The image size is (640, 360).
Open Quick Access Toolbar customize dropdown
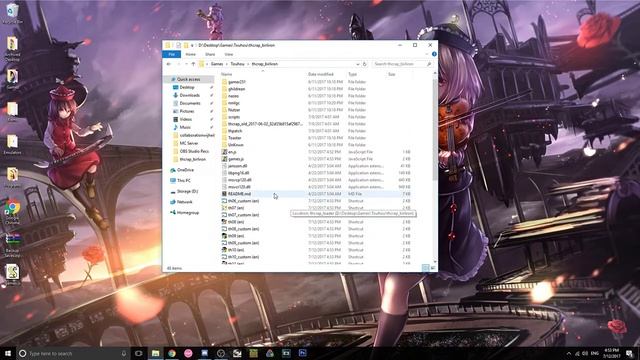[x=192, y=45]
